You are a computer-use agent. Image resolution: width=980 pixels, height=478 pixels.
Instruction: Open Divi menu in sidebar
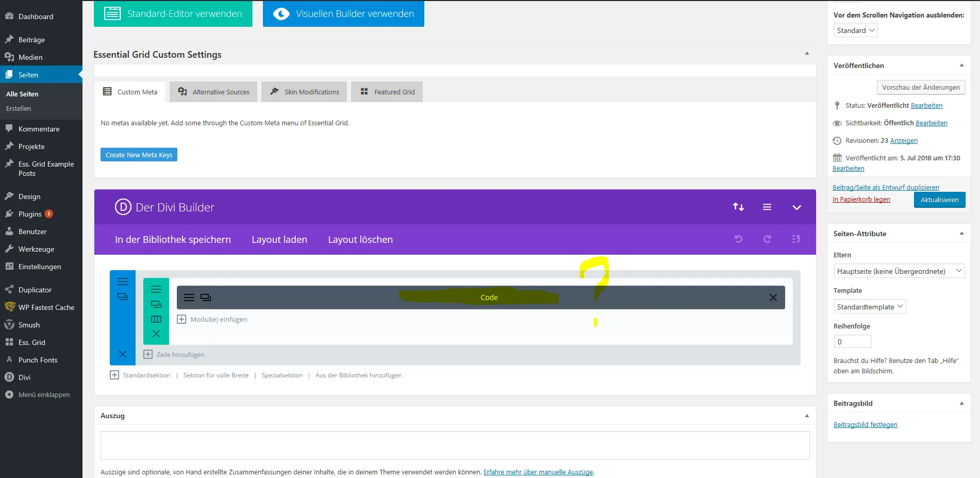41,377
